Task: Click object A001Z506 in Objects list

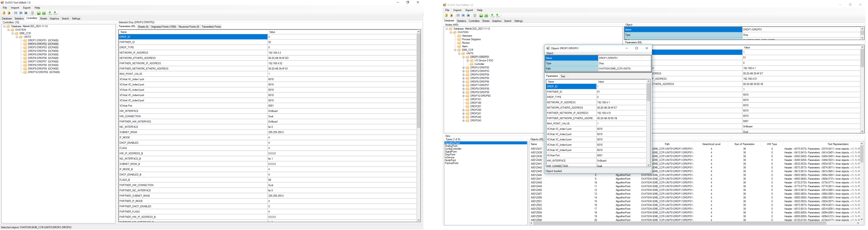Action: (536, 220)
